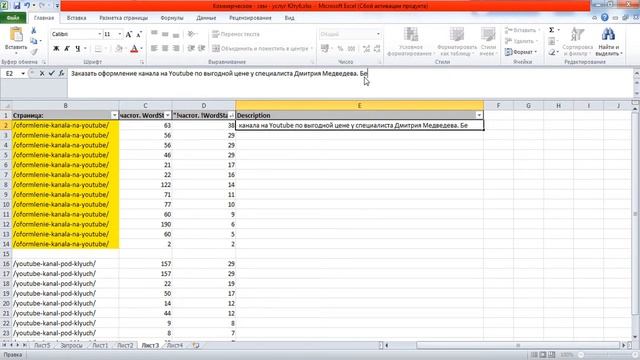Click the zoom slider in status bar
This screenshot has height=360, width=640.
(607, 355)
